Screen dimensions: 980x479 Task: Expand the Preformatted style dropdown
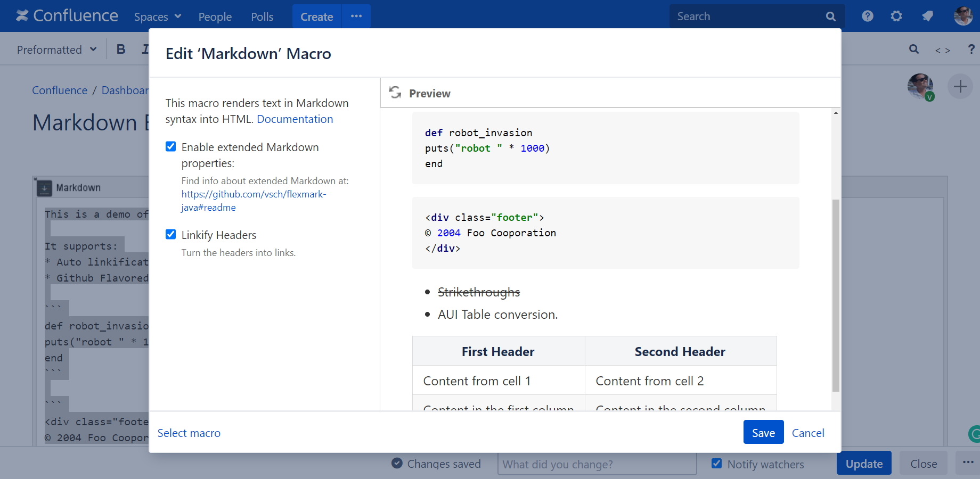(57, 49)
